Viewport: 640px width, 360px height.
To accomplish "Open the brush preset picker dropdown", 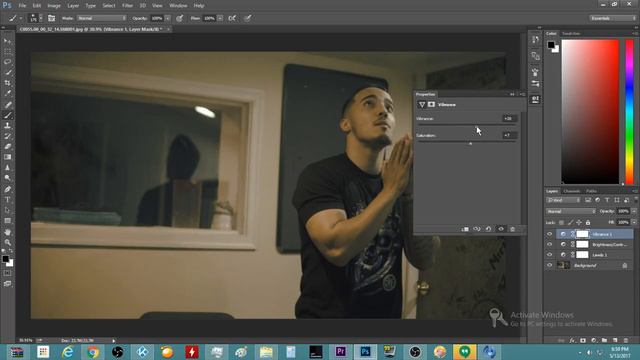I will [40, 18].
